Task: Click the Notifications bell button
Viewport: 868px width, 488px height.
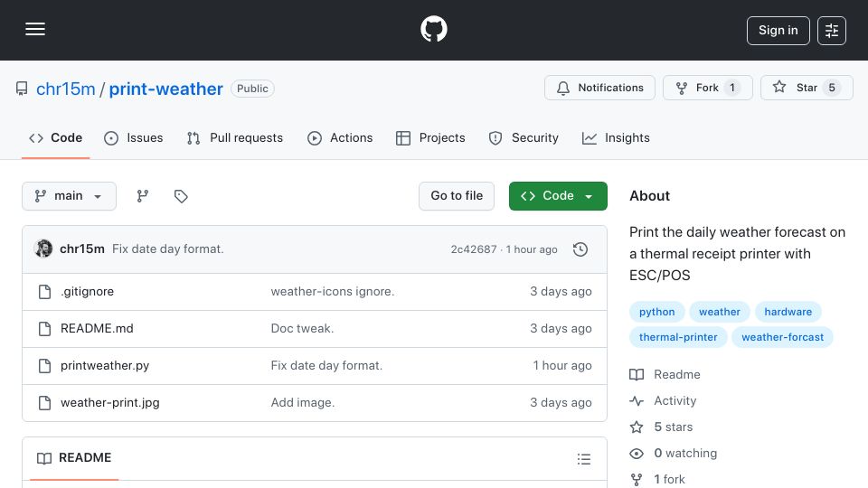Action: 599,88
